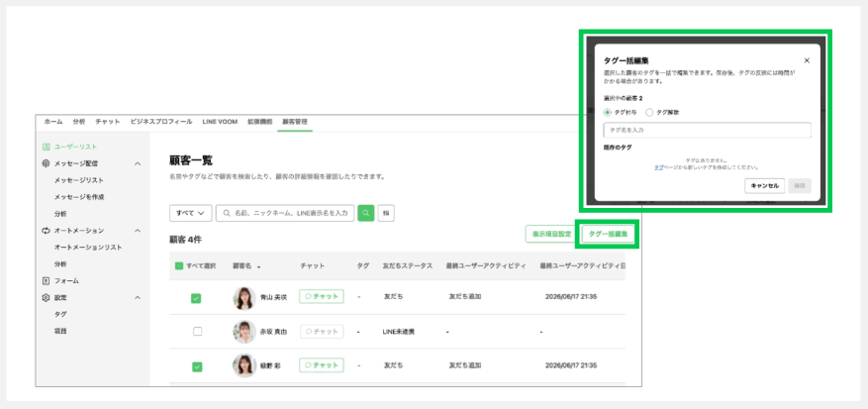868x409 pixels.
Task: Select the タグ付与 radio button
Action: coord(608,112)
